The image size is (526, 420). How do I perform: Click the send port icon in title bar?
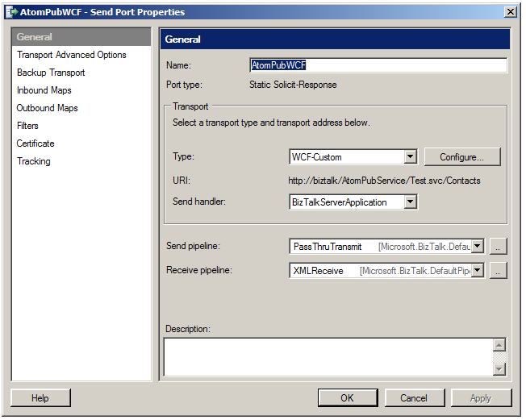(x=11, y=12)
